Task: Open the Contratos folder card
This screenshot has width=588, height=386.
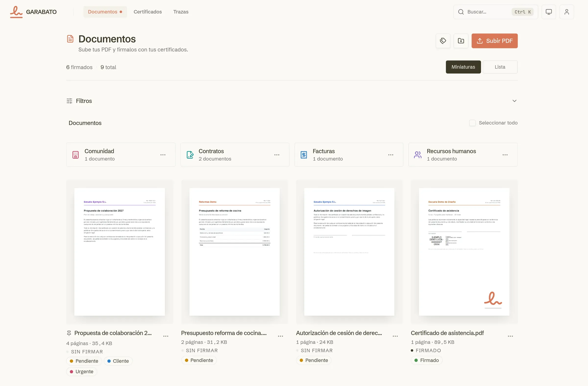Action: tap(235, 155)
